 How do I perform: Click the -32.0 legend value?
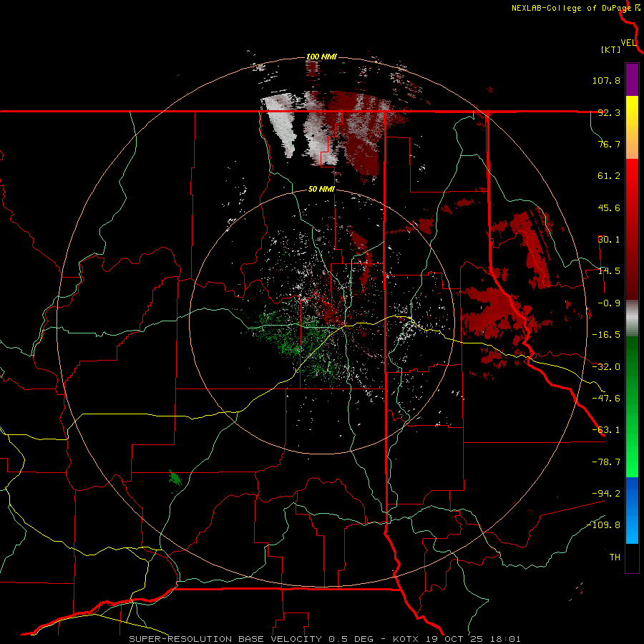pyautogui.click(x=606, y=367)
